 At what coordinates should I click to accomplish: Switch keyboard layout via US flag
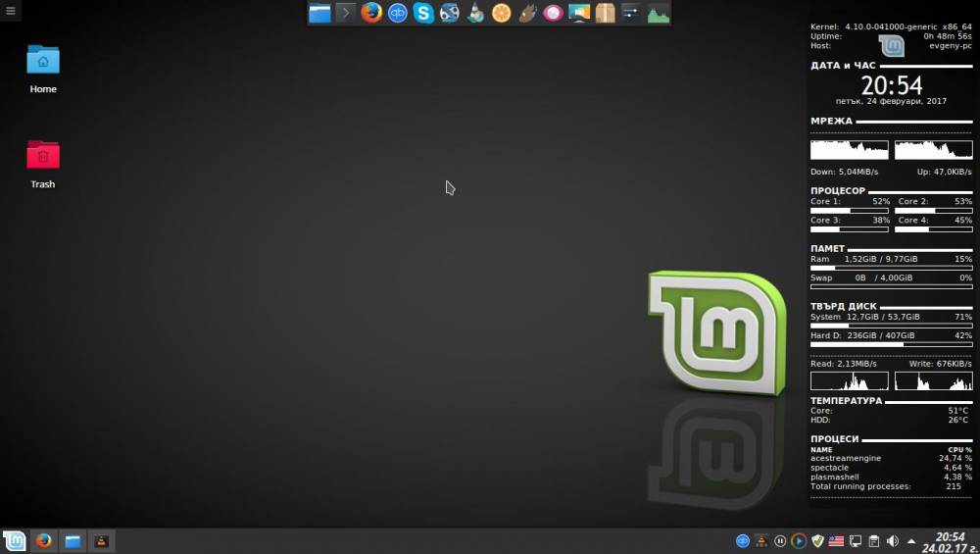pyautogui.click(x=836, y=541)
